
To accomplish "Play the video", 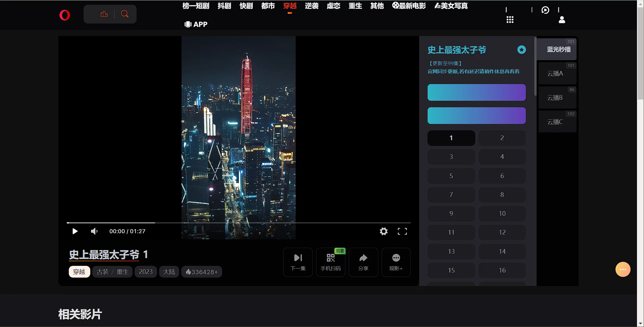I will point(75,231).
